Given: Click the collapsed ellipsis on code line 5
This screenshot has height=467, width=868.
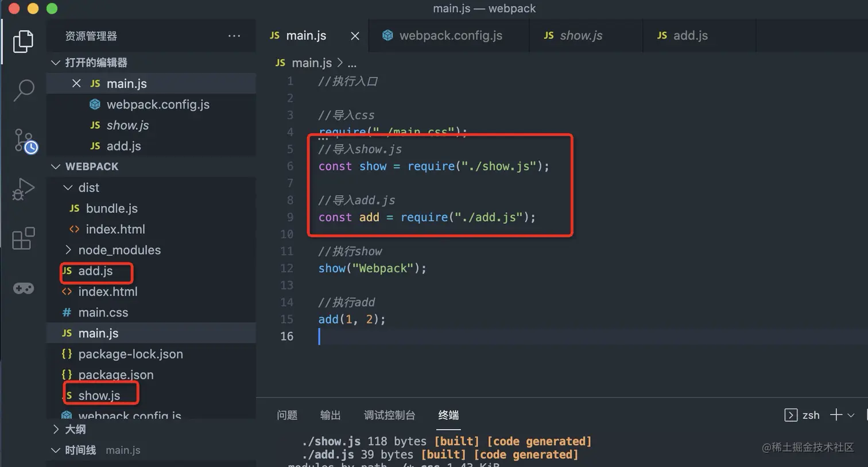Looking at the screenshot, I should pos(323,138).
